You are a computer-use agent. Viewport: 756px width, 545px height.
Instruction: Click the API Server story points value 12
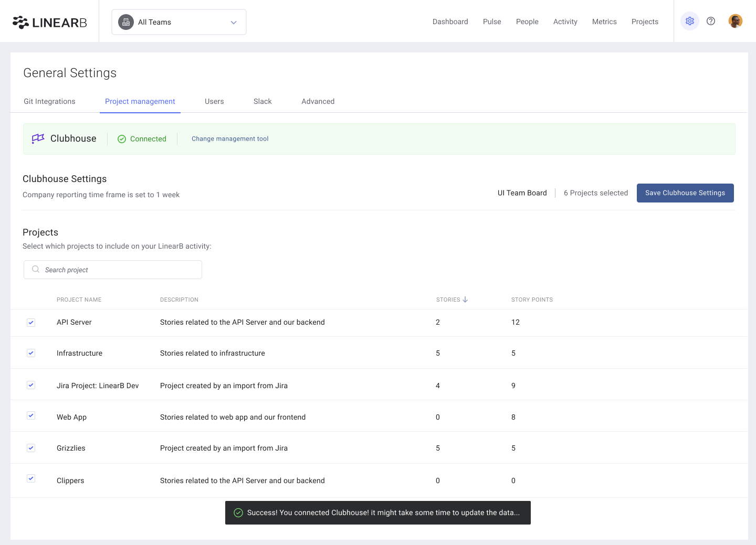[x=516, y=322]
